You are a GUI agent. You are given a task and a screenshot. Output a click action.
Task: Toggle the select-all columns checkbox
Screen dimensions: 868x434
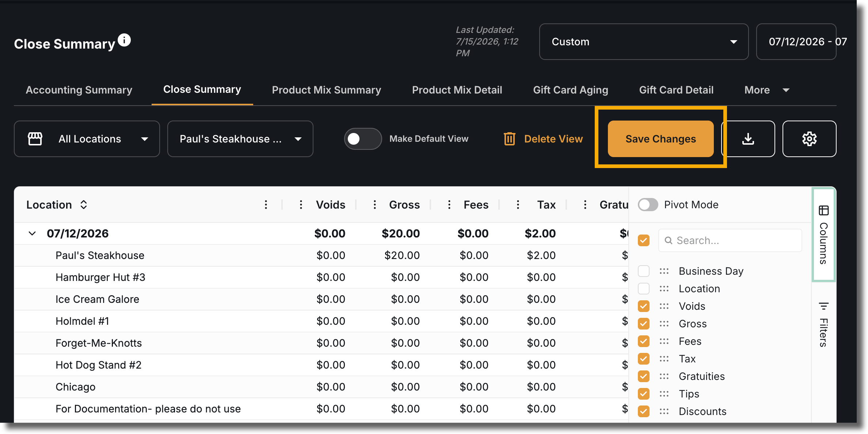click(644, 240)
